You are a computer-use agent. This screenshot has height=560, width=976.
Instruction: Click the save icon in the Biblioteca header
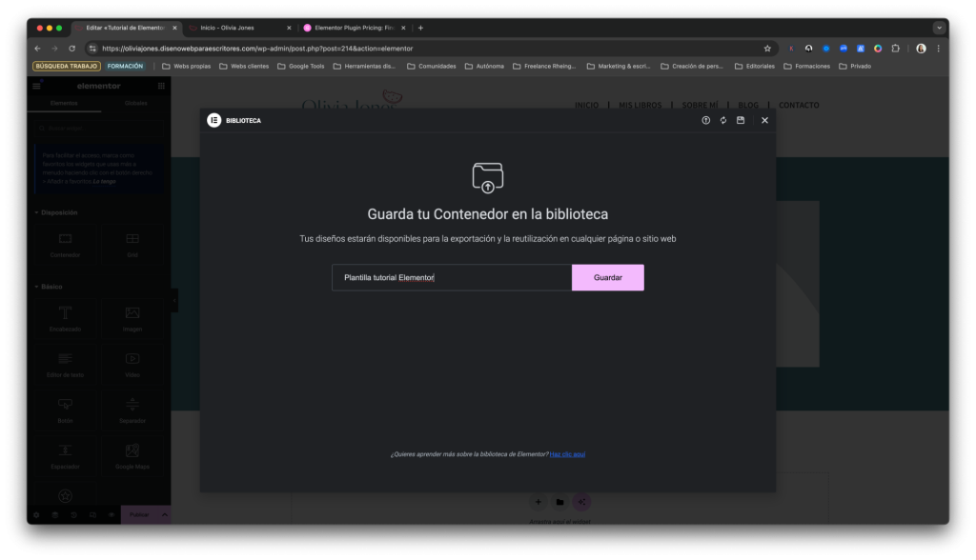click(x=741, y=121)
